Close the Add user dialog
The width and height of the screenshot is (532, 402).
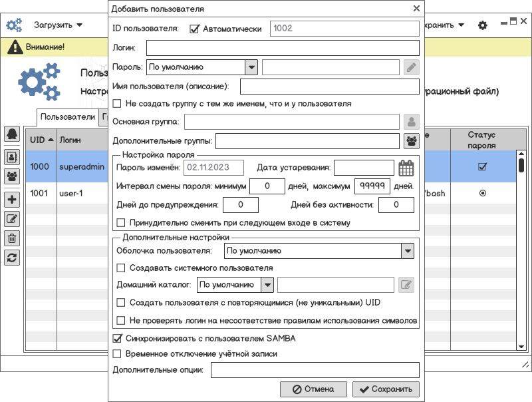point(417,9)
